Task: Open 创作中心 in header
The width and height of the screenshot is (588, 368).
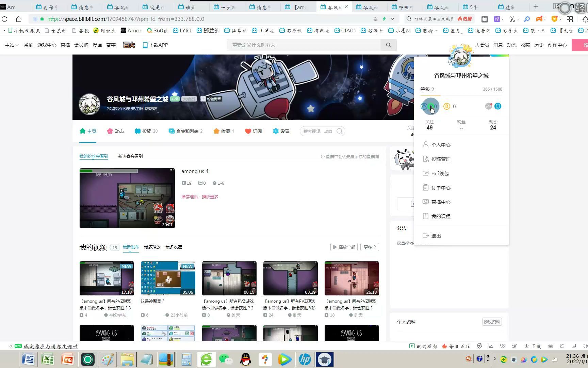Action: [557, 45]
